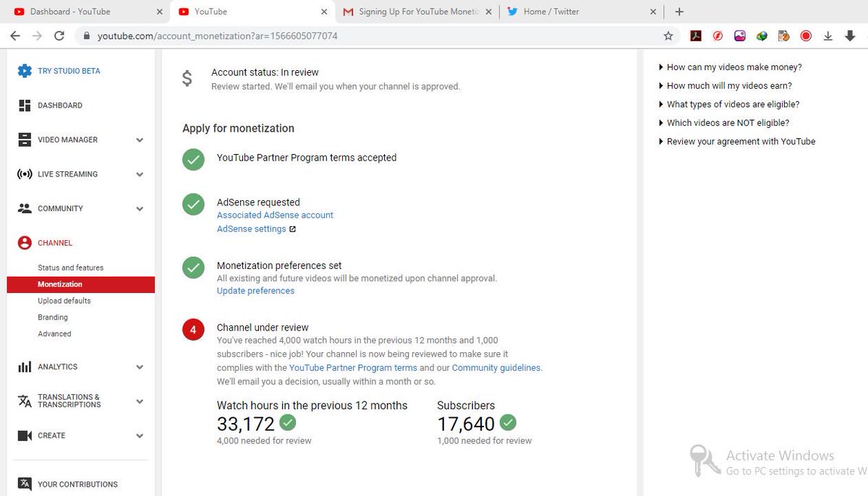This screenshot has width=868, height=496.
Task: Click the Video Manager icon
Action: click(25, 140)
